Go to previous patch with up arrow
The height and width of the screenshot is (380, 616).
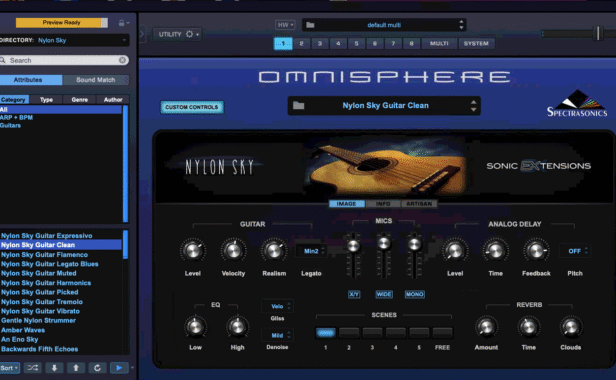(x=76, y=368)
